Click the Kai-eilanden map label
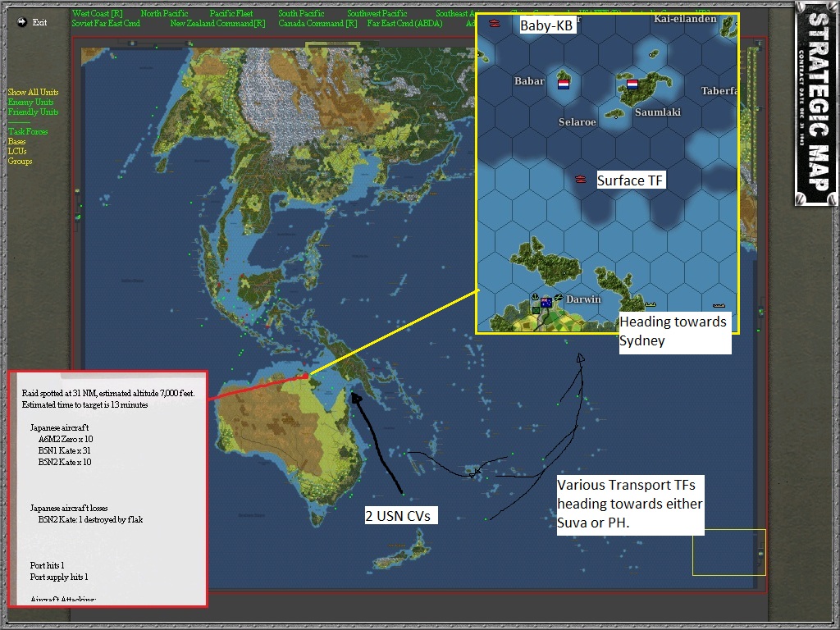Image resolution: width=840 pixels, height=630 pixels. [x=685, y=19]
